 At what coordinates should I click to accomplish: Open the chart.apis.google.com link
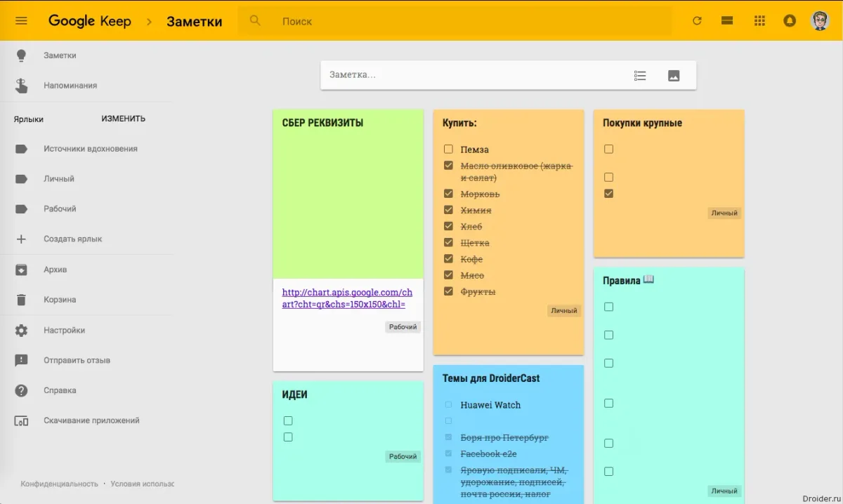(x=347, y=298)
